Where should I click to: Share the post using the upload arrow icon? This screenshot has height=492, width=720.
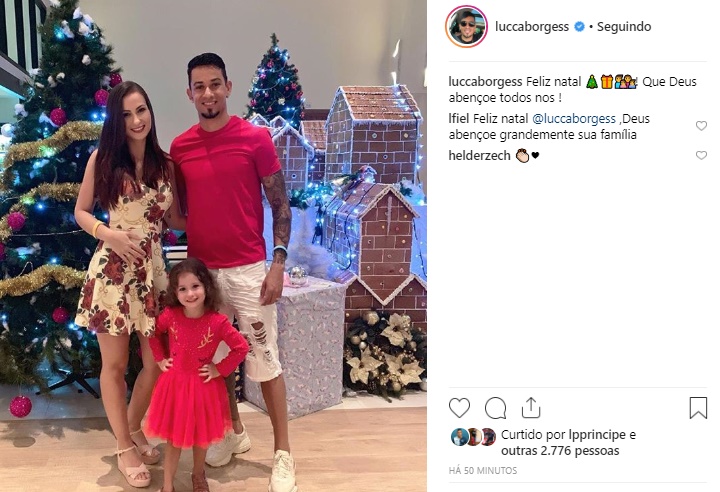[531, 407]
